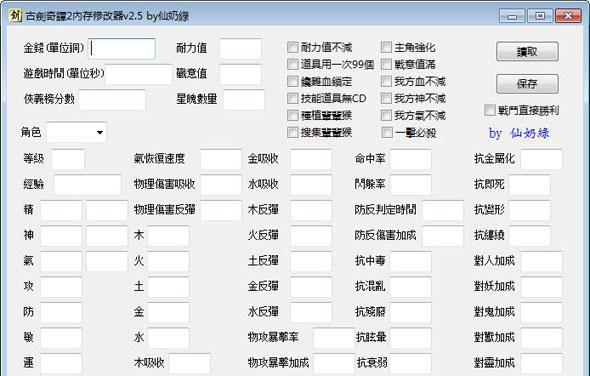Select the 防反傷害加成 field
Viewport: 590px width, 376px height.
coord(442,236)
